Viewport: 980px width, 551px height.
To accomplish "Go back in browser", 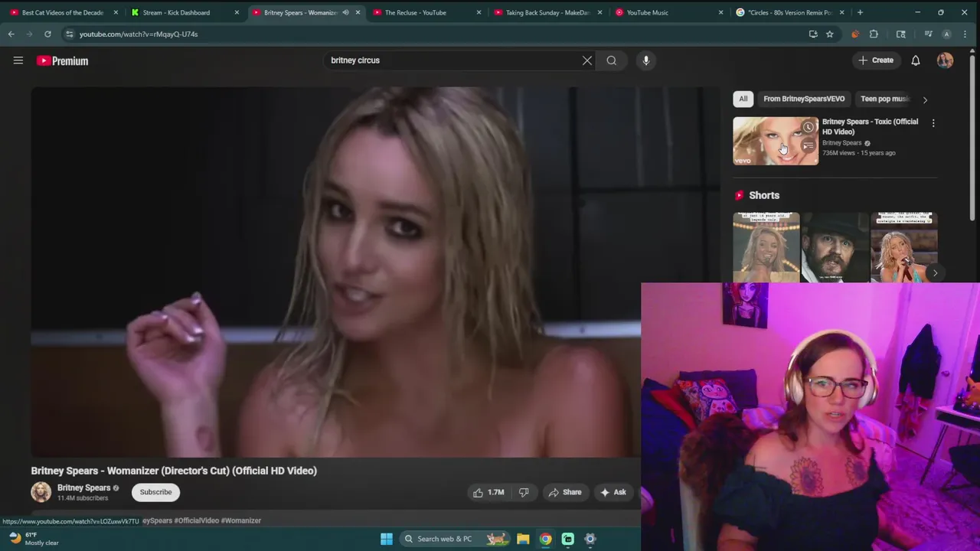I will pos(11,34).
